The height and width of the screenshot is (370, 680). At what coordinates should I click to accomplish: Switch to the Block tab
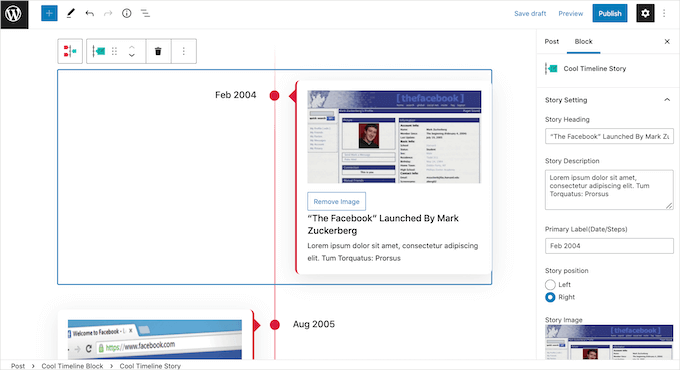click(583, 42)
